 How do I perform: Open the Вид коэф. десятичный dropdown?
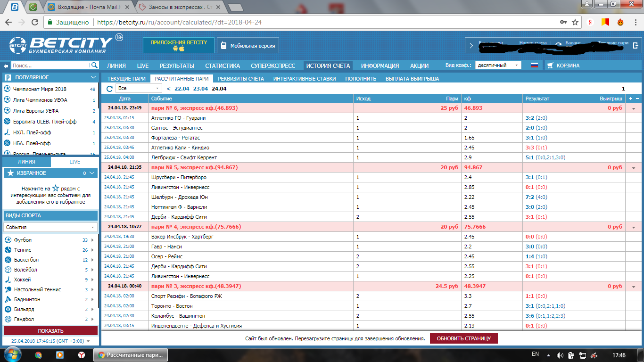click(498, 66)
